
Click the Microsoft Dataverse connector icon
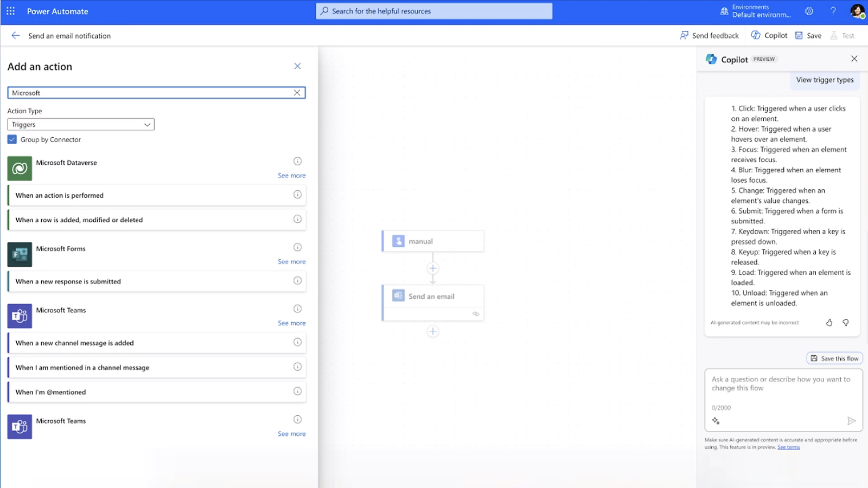(20, 168)
